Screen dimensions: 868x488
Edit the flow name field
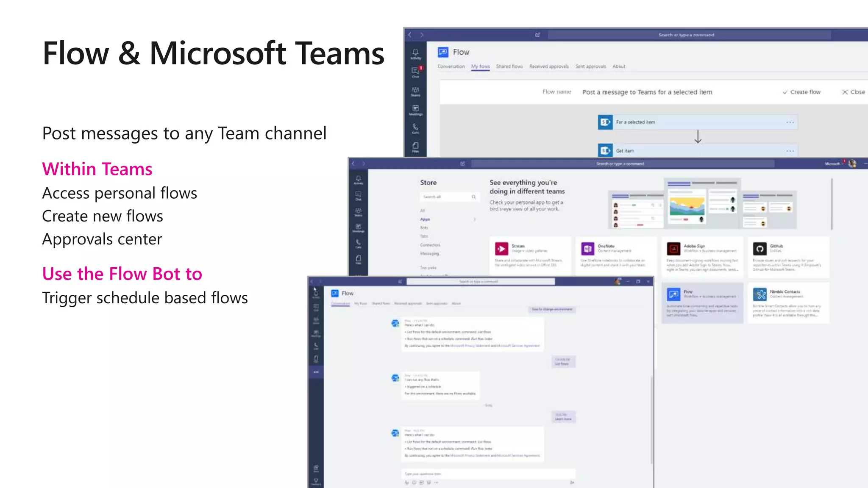pos(647,92)
